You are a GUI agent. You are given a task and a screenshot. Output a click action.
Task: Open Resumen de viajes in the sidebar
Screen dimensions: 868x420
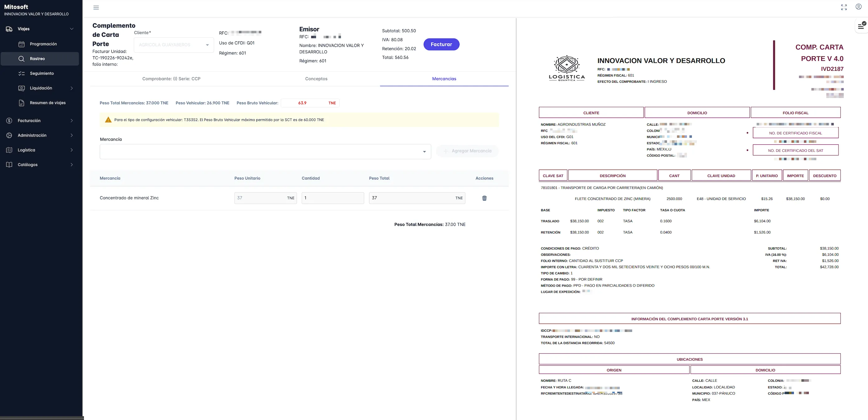pos(48,103)
